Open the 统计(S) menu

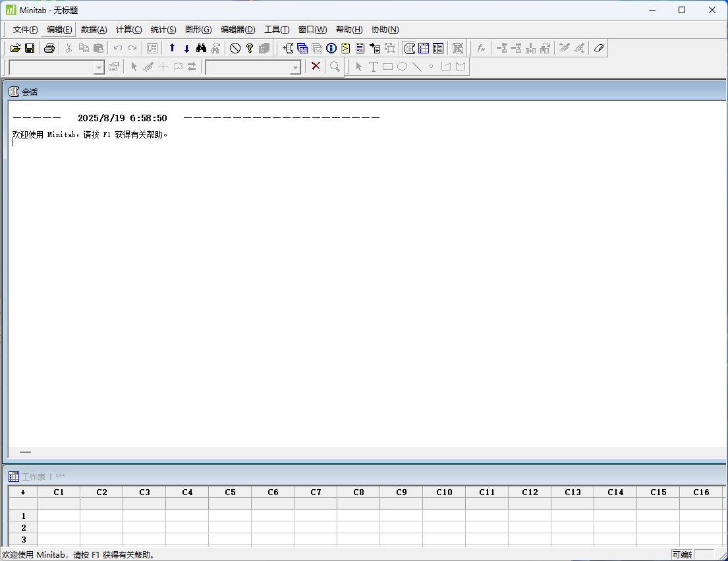163,29
